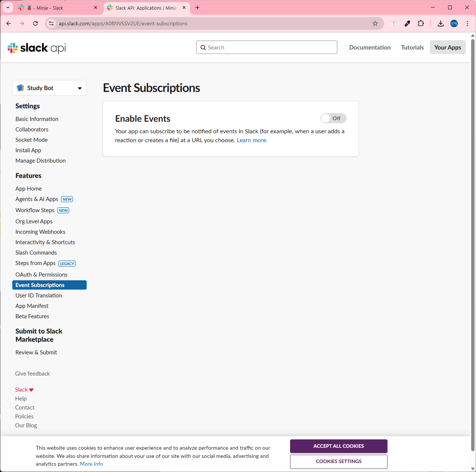Open Org Level Apps

[34, 221]
